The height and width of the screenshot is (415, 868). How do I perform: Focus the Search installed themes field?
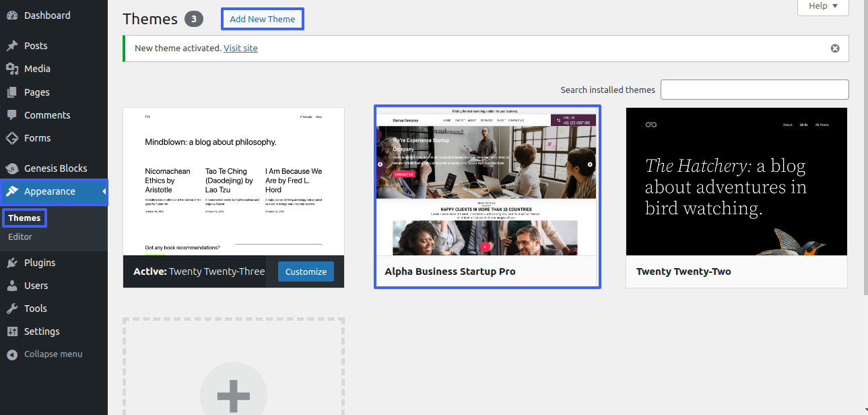[755, 90]
